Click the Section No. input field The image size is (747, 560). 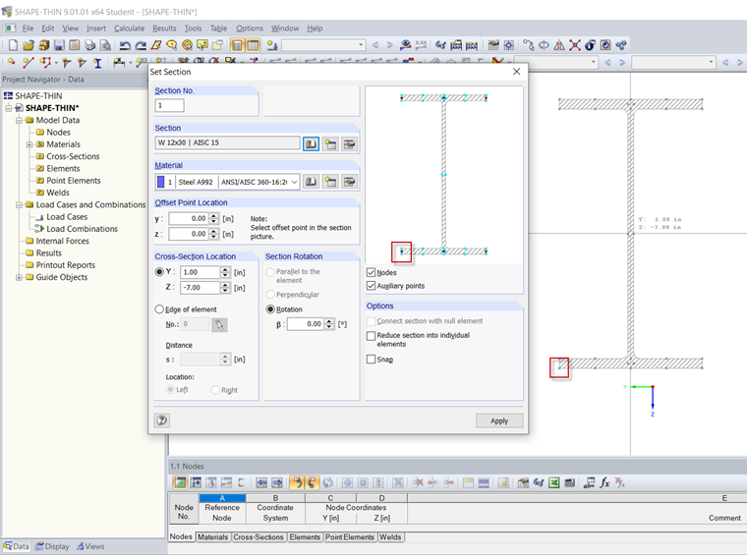pyautogui.click(x=169, y=105)
